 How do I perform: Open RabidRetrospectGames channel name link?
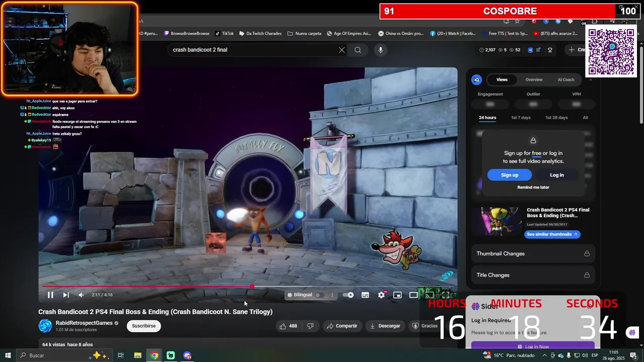click(84, 323)
